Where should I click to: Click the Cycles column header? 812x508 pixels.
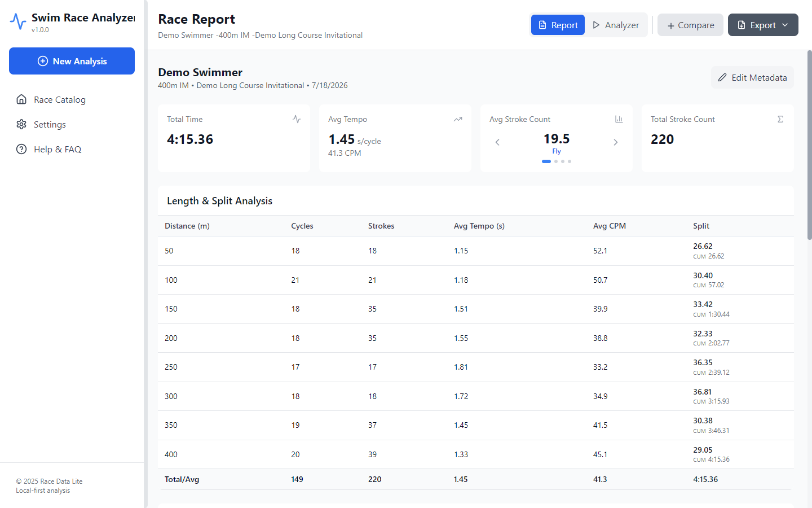(x=302, y=226)
